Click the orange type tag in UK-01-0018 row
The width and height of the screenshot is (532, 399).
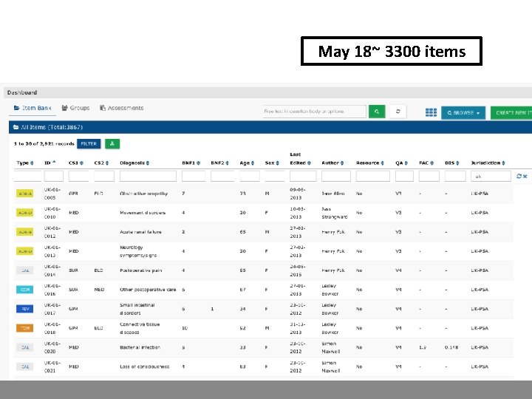pyautogui.click(x=25, y=328)
